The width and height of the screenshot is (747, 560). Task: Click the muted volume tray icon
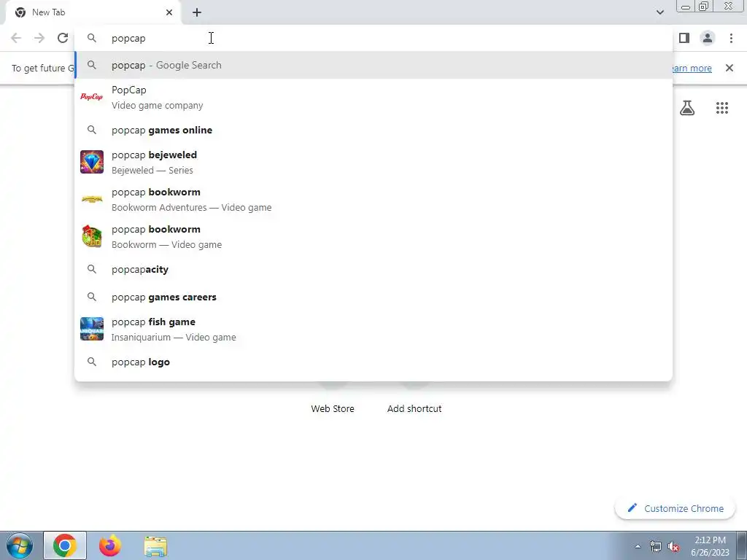[673, 547]
